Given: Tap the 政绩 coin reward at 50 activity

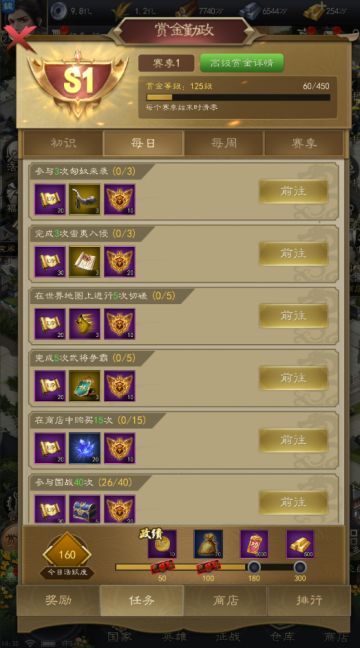Looking at the screenshot, I should coord(162,544).
